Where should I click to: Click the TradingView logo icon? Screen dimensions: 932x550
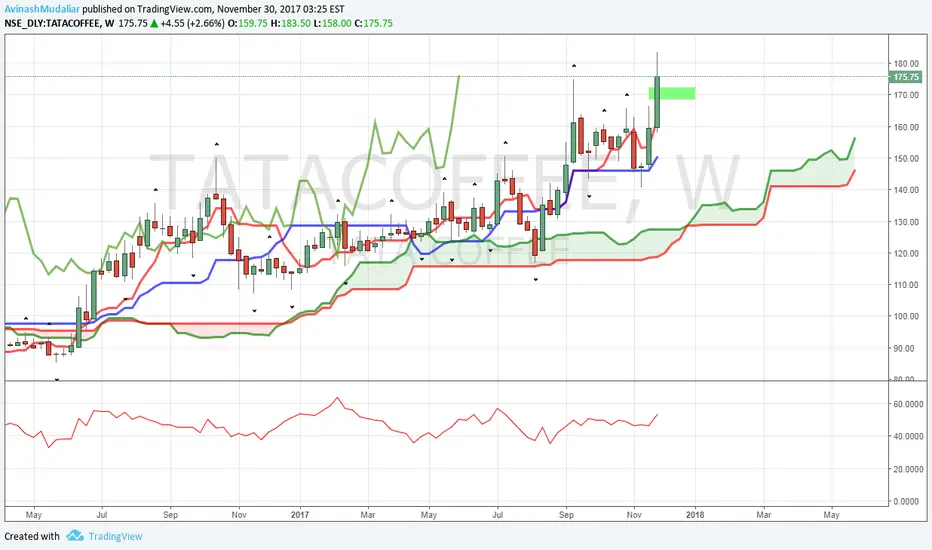[75, 536]
